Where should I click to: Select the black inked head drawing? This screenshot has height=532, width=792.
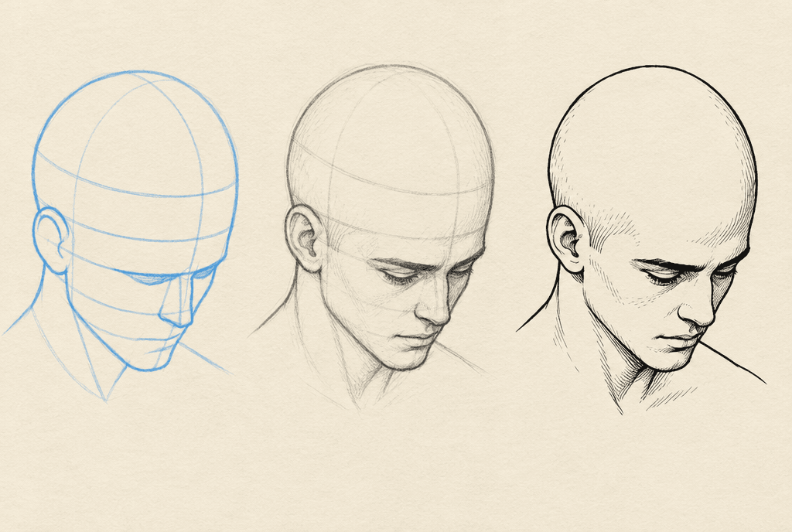[x=641, y=240]
